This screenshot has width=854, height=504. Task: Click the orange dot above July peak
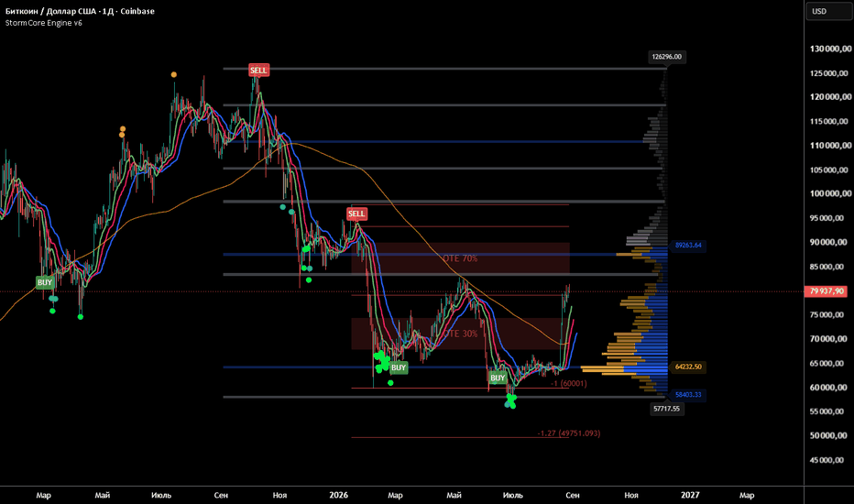coord(174,74)
